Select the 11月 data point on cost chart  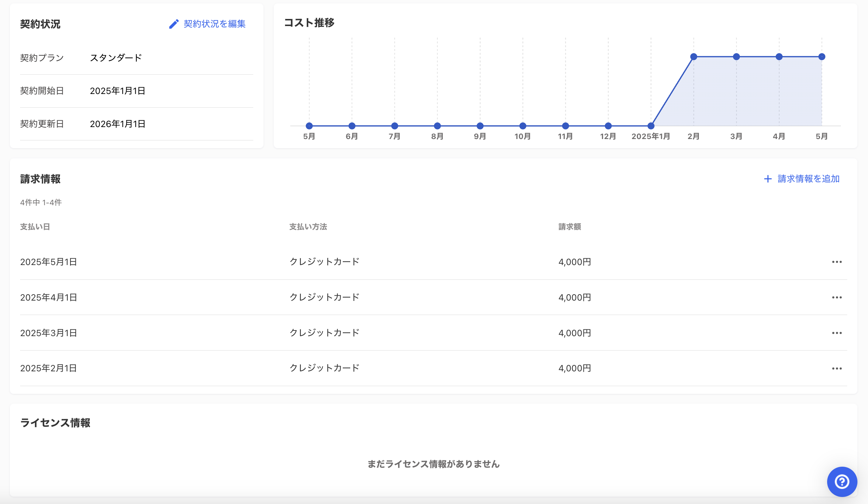[566, 126]
